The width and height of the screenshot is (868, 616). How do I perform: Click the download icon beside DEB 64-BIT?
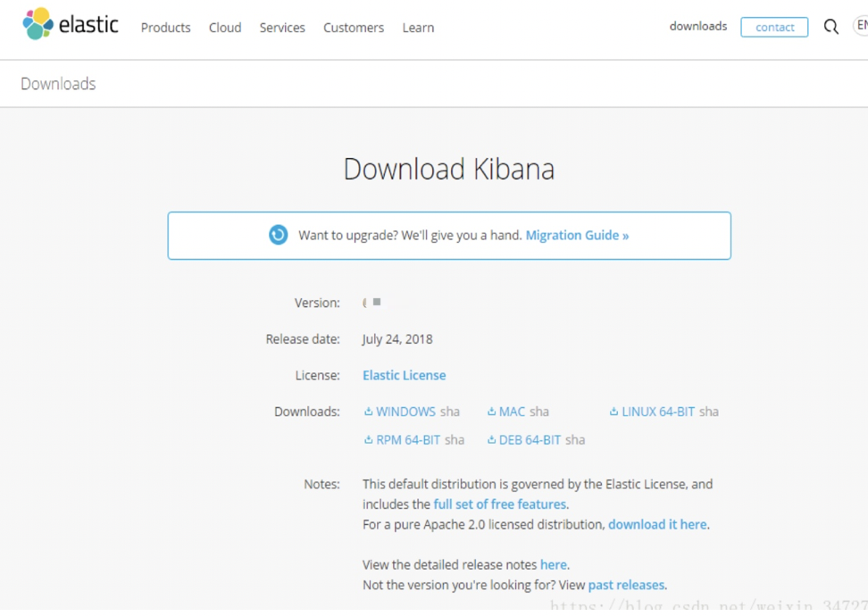(491, 439)
